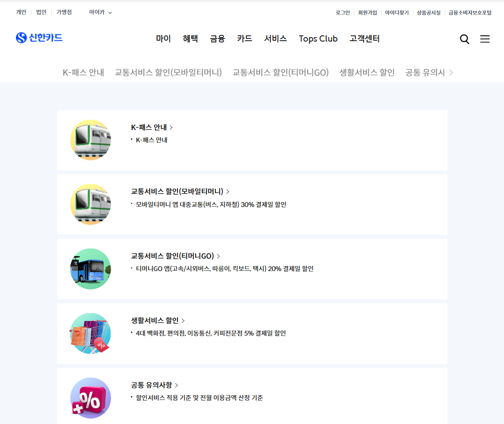Viewport: 504px width, 424px height.
Task: Open the 금융 menu
Action: tap(217, 39)
